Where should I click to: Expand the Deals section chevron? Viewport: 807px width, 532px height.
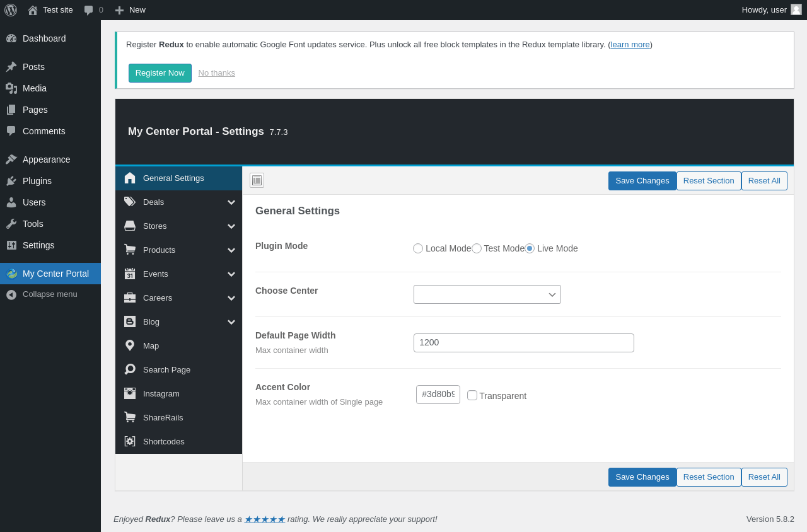[231, 202]
